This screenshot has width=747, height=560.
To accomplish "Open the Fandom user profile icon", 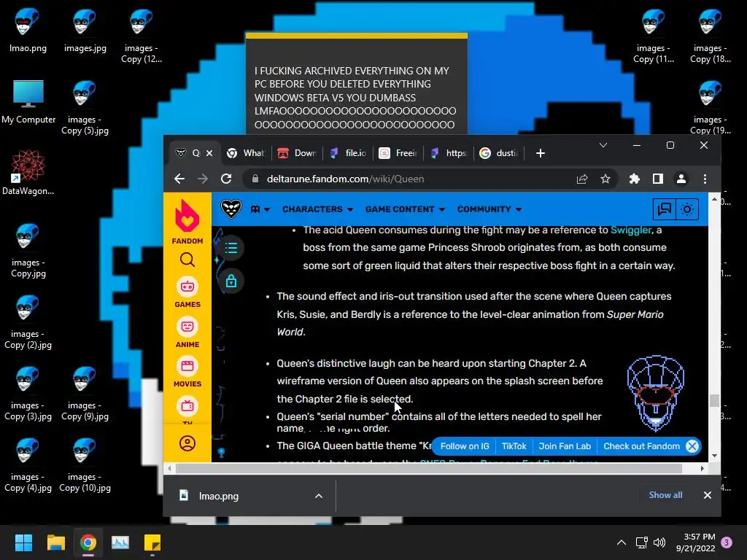I will 187,443.
